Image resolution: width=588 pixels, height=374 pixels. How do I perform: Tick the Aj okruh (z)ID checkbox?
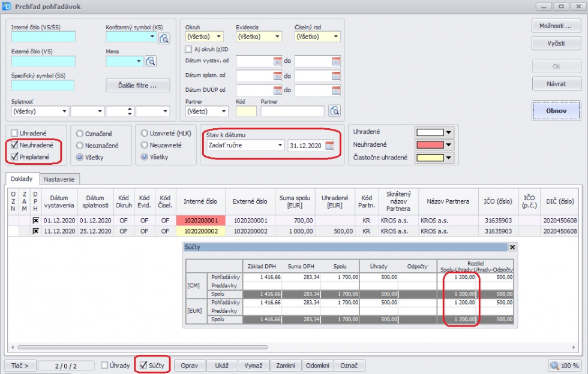click(x=188, y=49)
